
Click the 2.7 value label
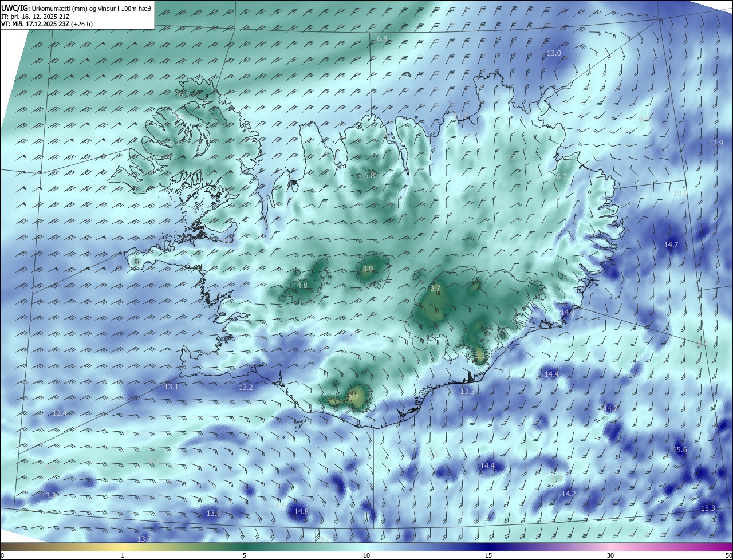click(353, 397)
